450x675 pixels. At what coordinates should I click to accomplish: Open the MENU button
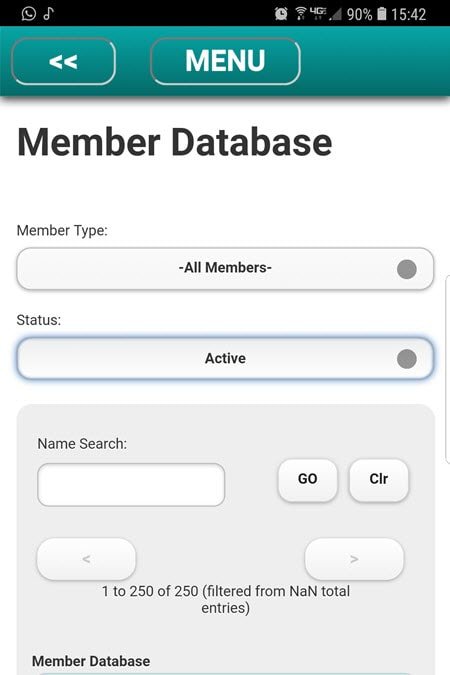pyautogui.click(x=225, y=61)
